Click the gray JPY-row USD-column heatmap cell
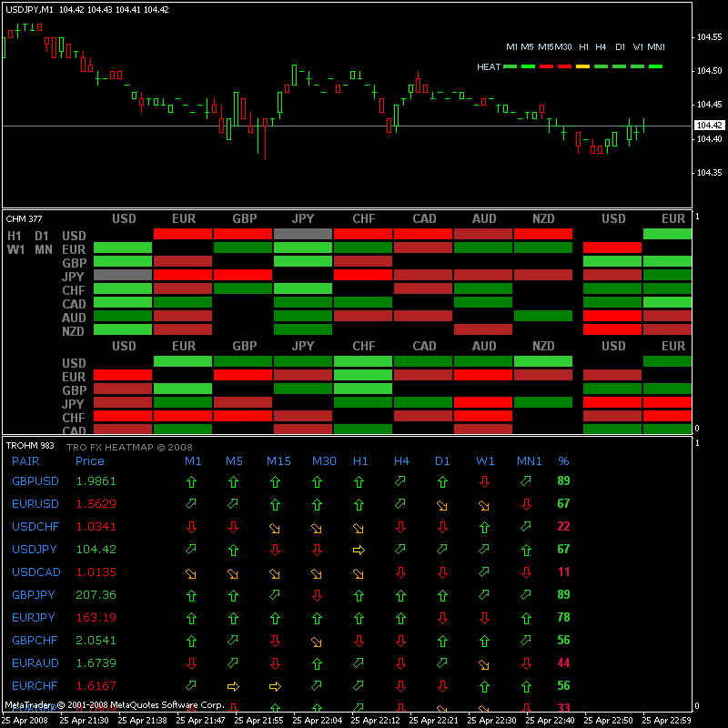 (123, 275)
